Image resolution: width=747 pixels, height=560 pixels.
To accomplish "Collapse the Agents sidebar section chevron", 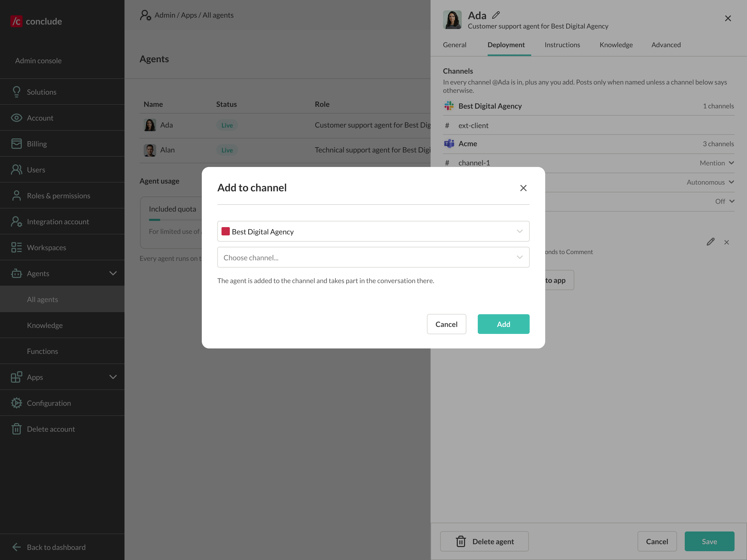I will [113, 274].
